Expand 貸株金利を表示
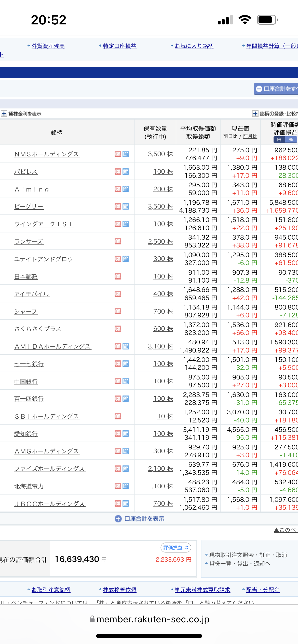Screen dimensions: 298x644 [x=21, y=114]
